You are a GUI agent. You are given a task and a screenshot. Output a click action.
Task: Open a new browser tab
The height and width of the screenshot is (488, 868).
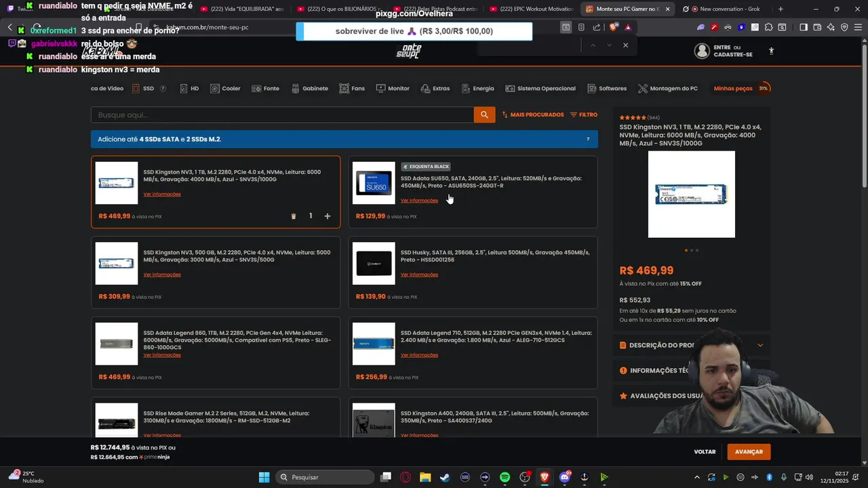(x=781, y=9)
